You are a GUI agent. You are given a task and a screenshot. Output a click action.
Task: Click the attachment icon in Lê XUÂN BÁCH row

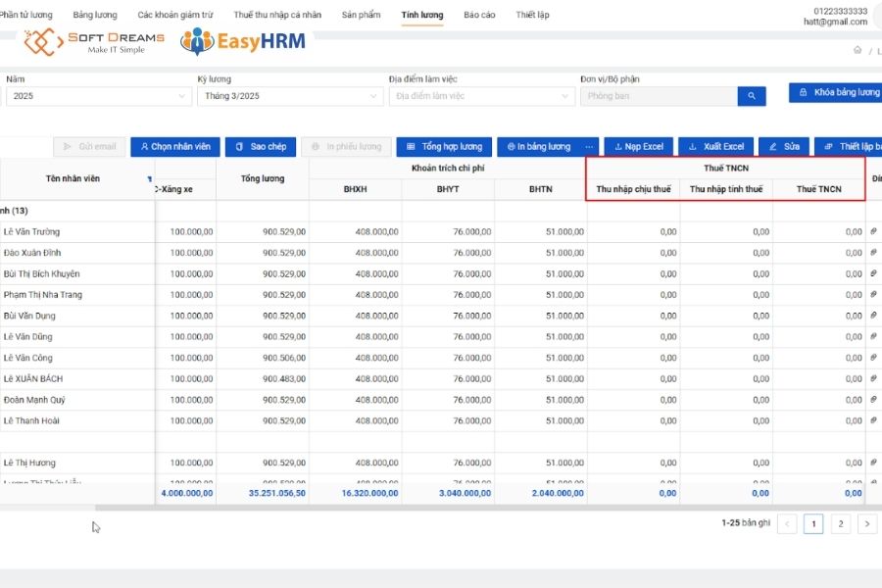click(873, 378)
